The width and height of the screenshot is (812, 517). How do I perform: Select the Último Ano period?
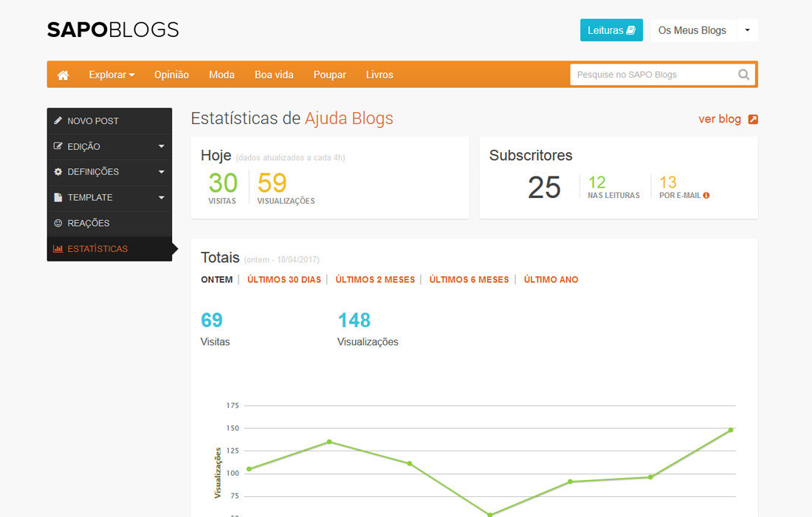551,280
